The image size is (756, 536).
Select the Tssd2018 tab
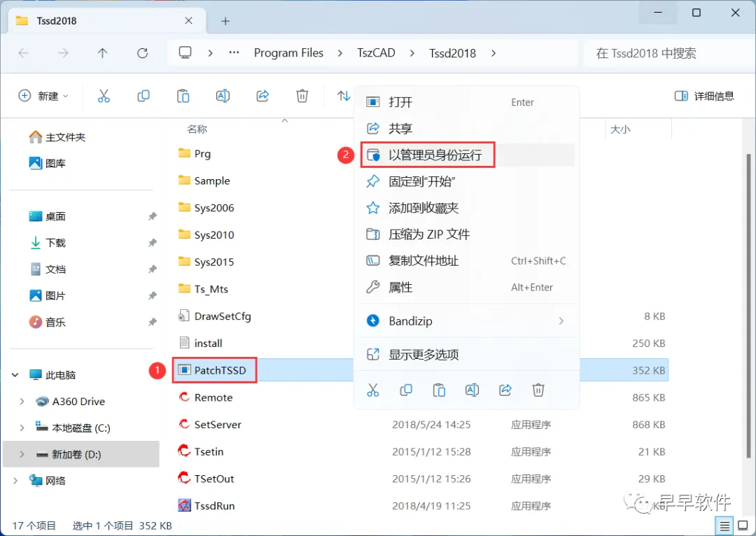(x=108, y=21)
